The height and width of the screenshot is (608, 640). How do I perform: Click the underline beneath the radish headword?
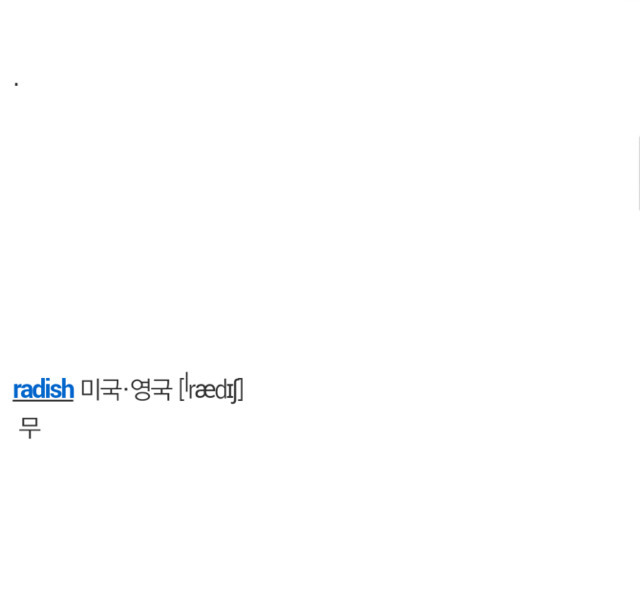[43, 401]
